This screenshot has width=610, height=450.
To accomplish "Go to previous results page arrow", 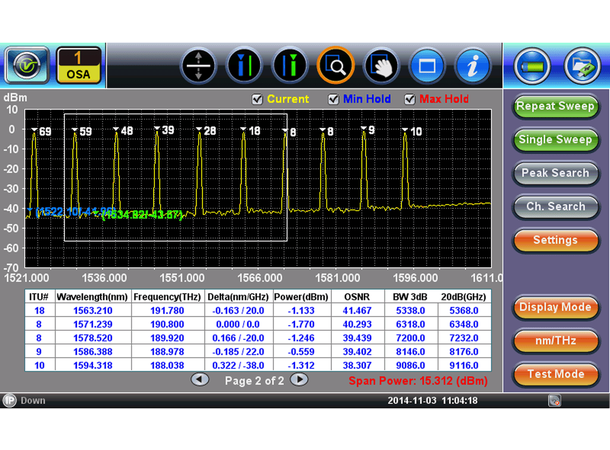I will (200, 379).
